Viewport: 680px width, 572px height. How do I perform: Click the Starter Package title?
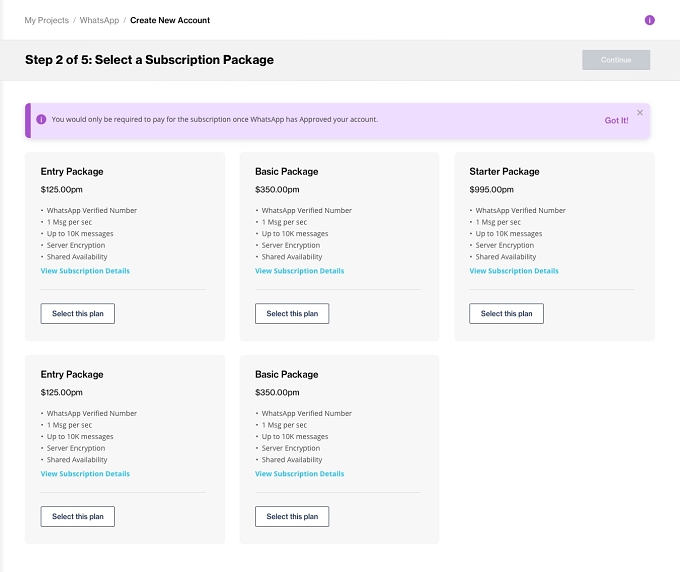(x=504, y=172)
